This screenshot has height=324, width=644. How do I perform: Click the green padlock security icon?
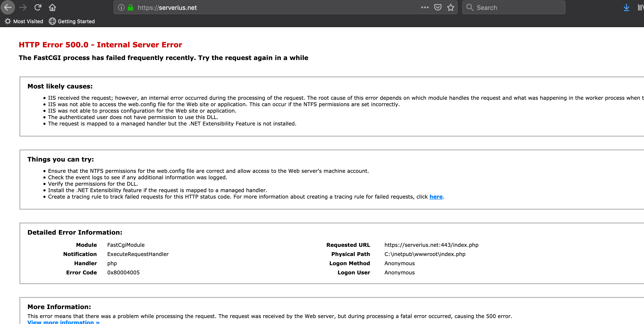[x=131, y=8]
